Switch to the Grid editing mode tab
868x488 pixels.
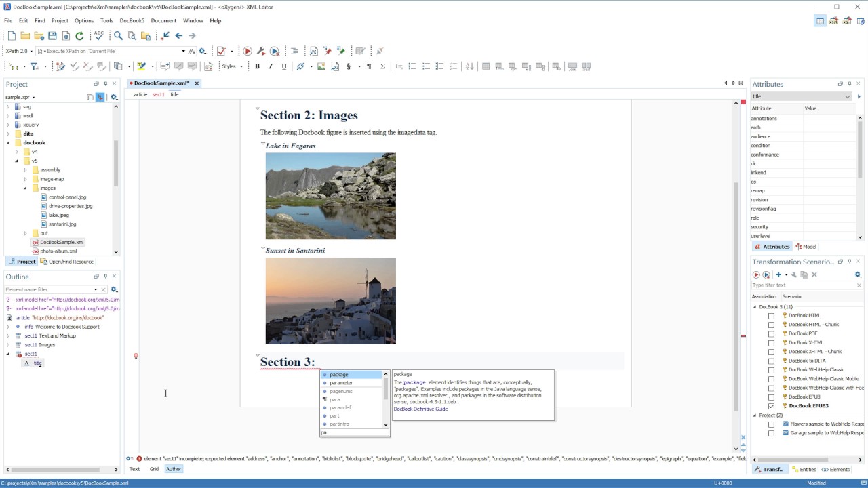(x=154, y=469)
